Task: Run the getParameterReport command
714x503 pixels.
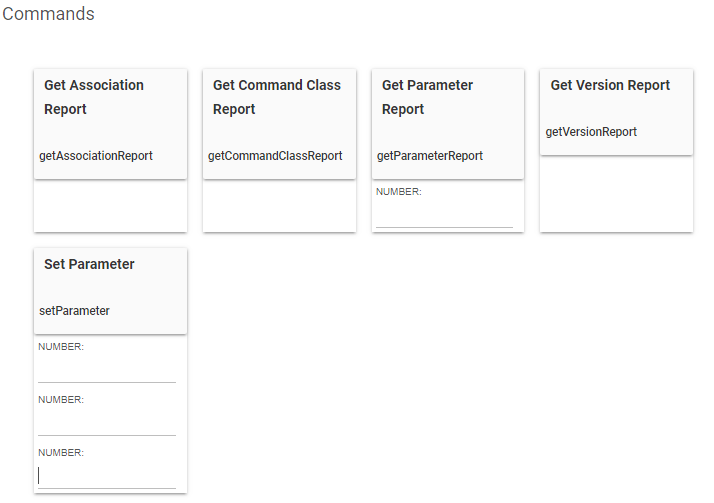Action: click(x=430, y=156)
